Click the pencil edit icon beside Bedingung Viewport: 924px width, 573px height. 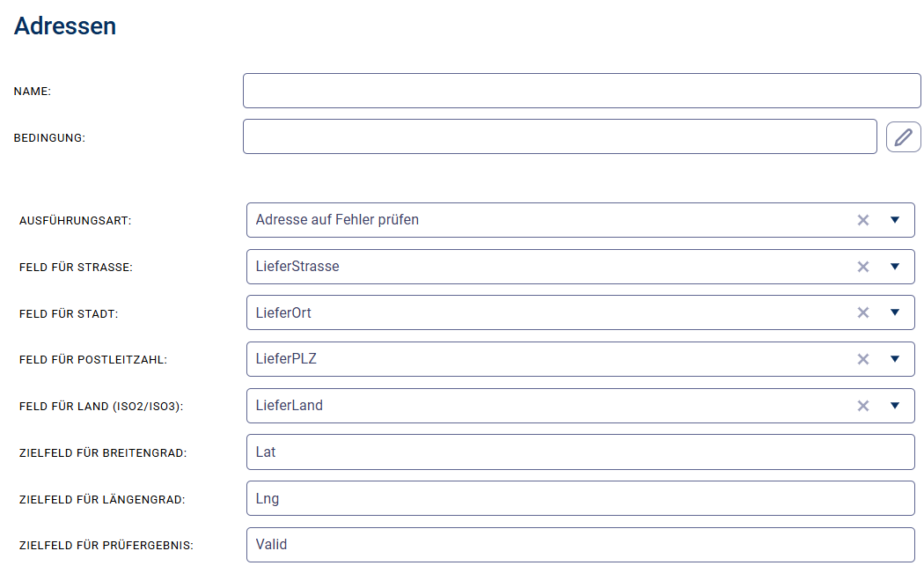pos(903,136)
